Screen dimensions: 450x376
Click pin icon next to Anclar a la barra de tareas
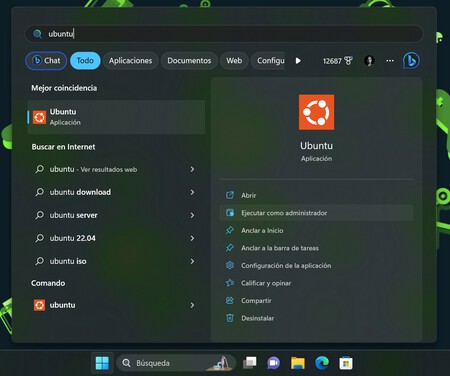230,248
